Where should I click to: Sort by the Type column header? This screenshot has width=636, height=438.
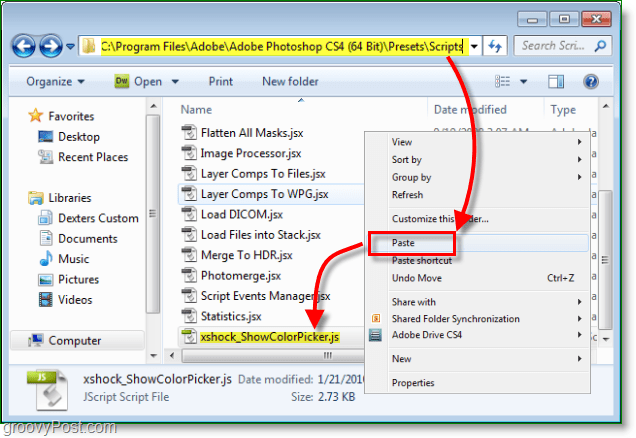coord(563,110)
